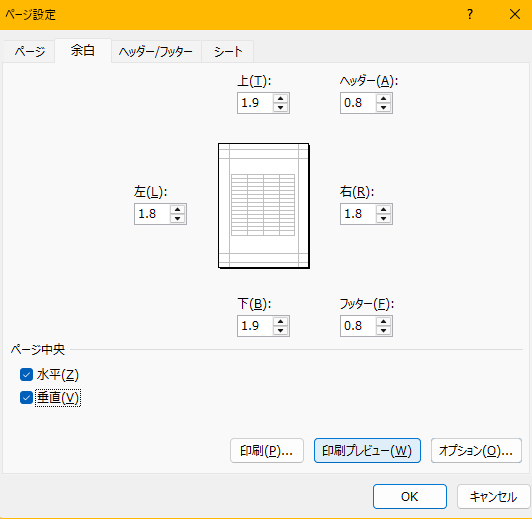Click the page margin preview thumbnail
The width and height of the screenshot is (532, 519).
[x=264, y=206]
